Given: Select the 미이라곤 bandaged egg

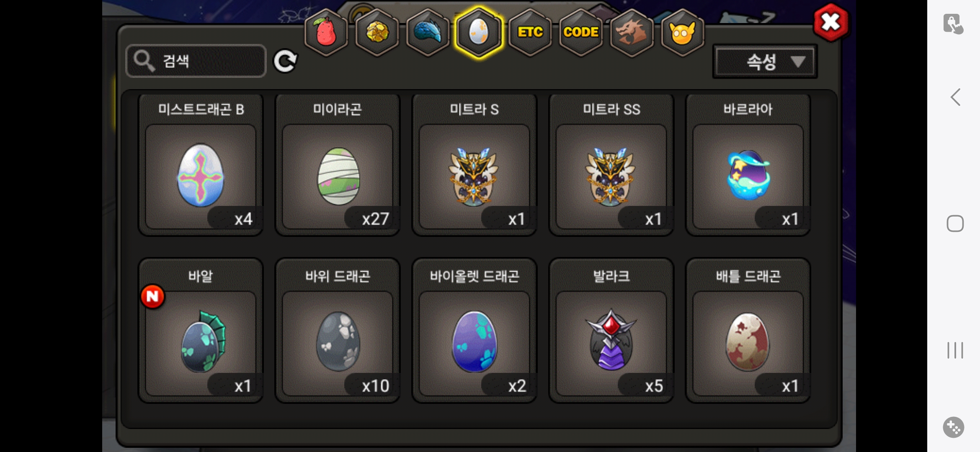Looking at the screenshot, I should coord(338,164).
